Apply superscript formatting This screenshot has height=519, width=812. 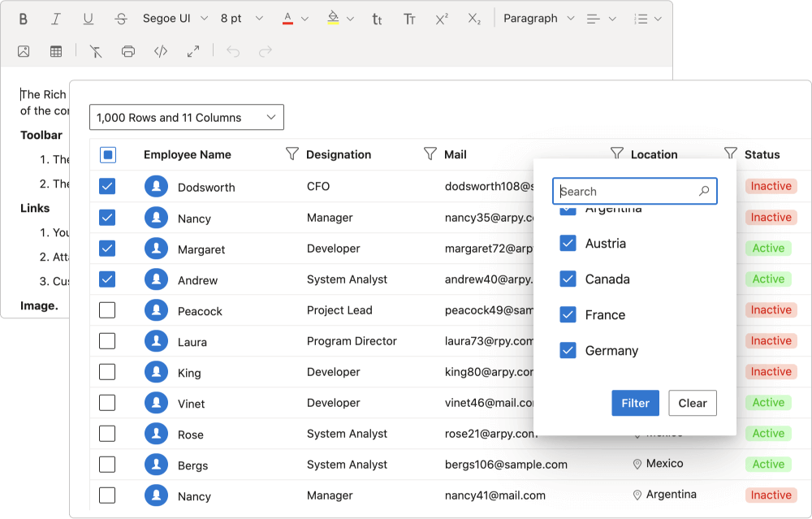(441, 17)
